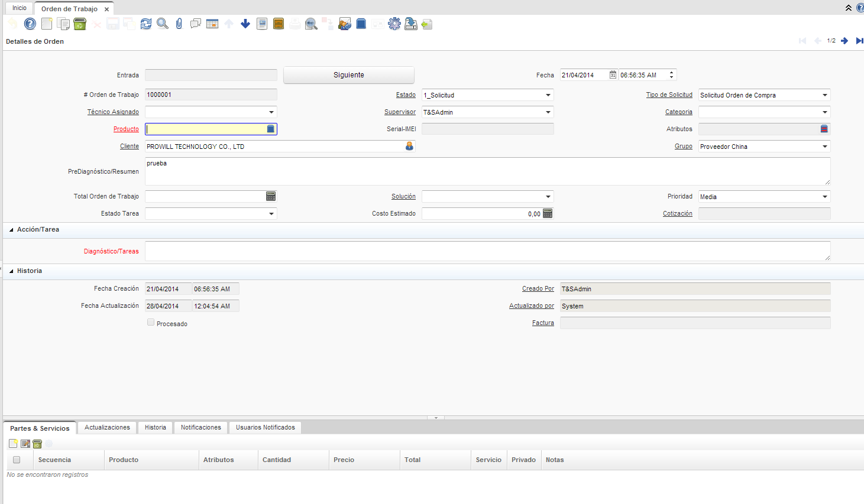Open the Historia tab at bottom
Image resolution: width=864 pixels, height=504 pixels.
(156, 427)
